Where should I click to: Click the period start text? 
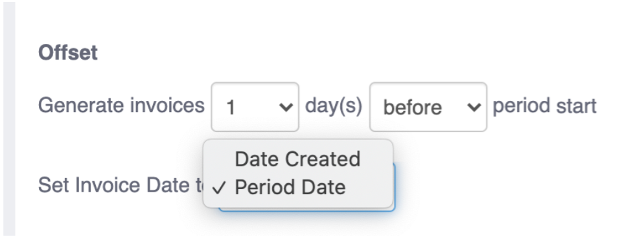click(x=544, y=106)
